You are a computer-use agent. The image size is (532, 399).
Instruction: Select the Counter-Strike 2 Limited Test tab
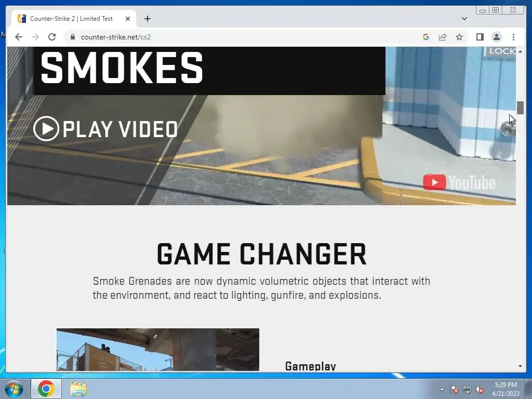pos(74,19)
